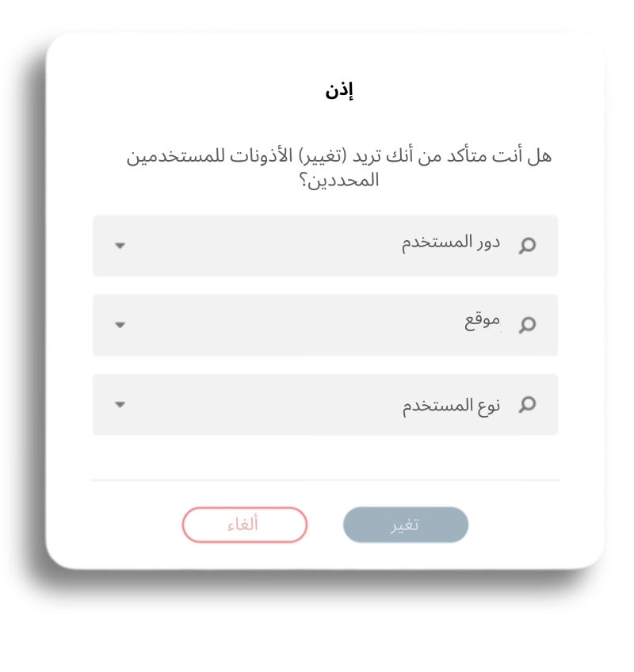
Task: Click inside the موقع search field
Action: coord(317,325)
